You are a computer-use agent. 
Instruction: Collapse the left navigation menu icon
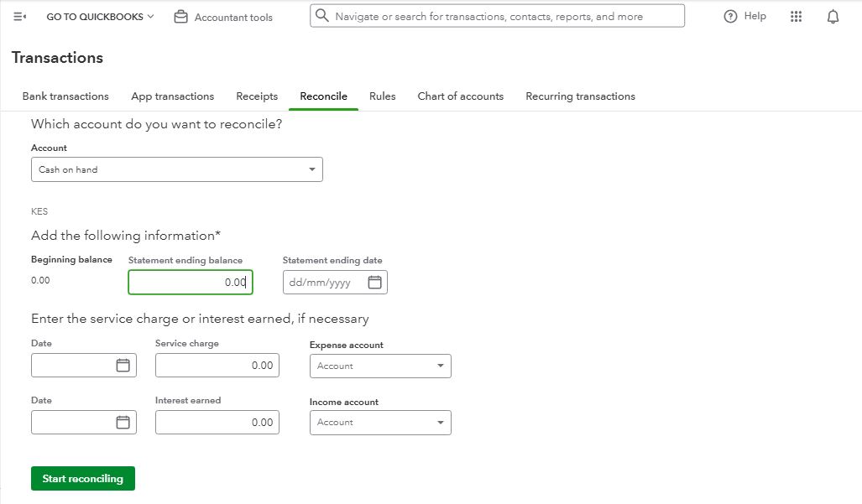(20, 17)
